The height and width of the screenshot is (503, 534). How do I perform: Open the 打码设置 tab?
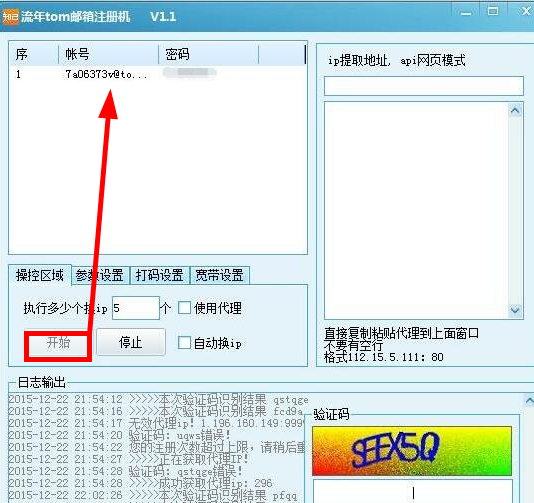coord(159,275)
